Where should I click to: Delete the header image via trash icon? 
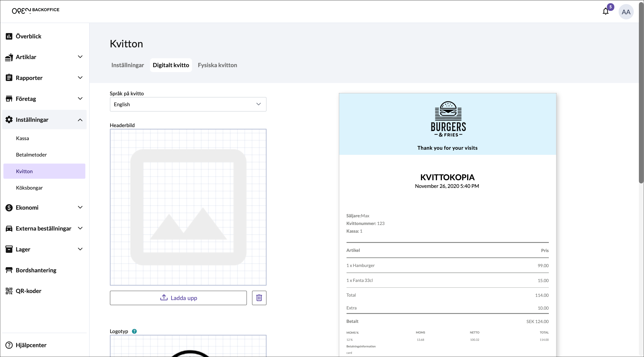click(x=259, y=298)
